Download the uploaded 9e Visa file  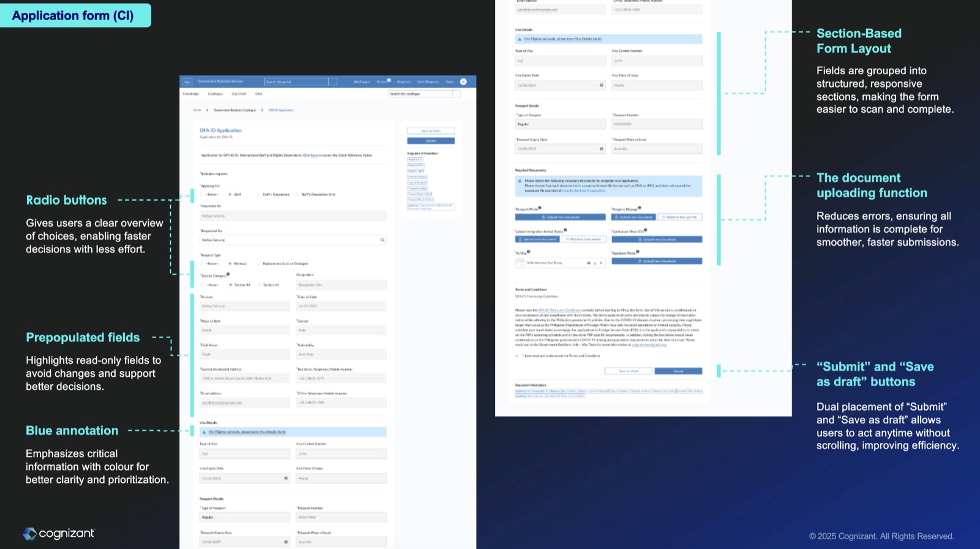(595, 263)
